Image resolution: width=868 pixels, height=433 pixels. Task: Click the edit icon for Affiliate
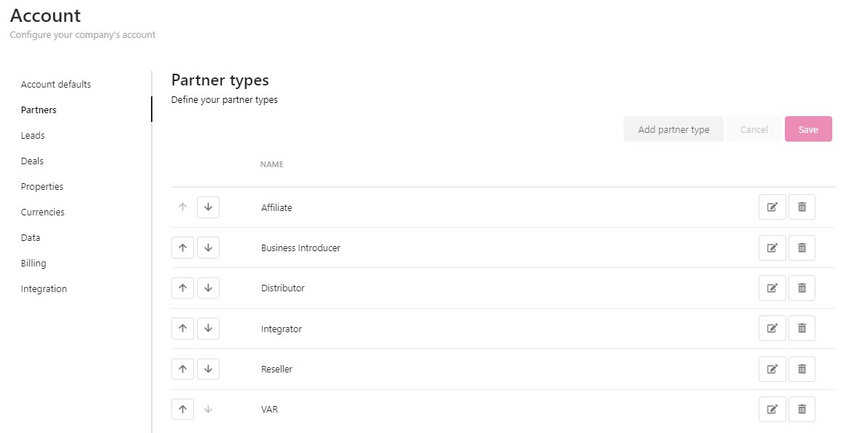click(x=772, y=207)
